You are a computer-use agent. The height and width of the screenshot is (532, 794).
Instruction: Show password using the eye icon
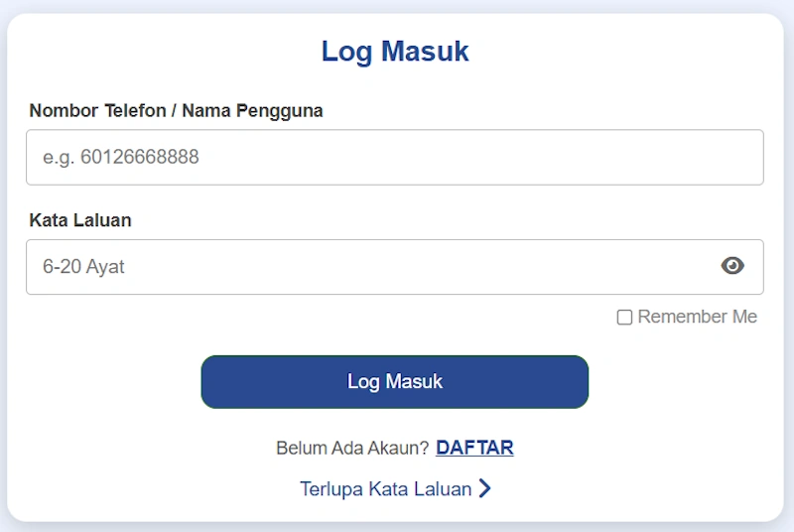732,266
